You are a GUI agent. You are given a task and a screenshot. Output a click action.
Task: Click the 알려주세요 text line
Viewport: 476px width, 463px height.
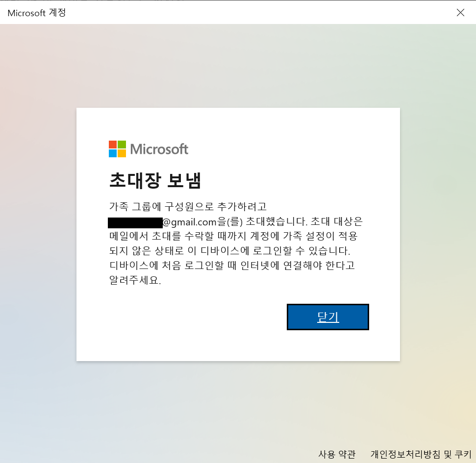pos(135,280)
